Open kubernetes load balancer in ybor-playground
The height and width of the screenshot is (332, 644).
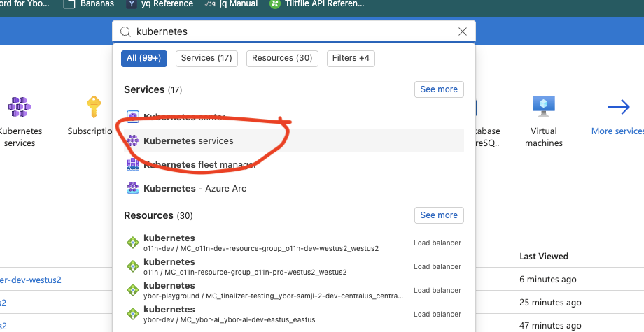[294, 290]
